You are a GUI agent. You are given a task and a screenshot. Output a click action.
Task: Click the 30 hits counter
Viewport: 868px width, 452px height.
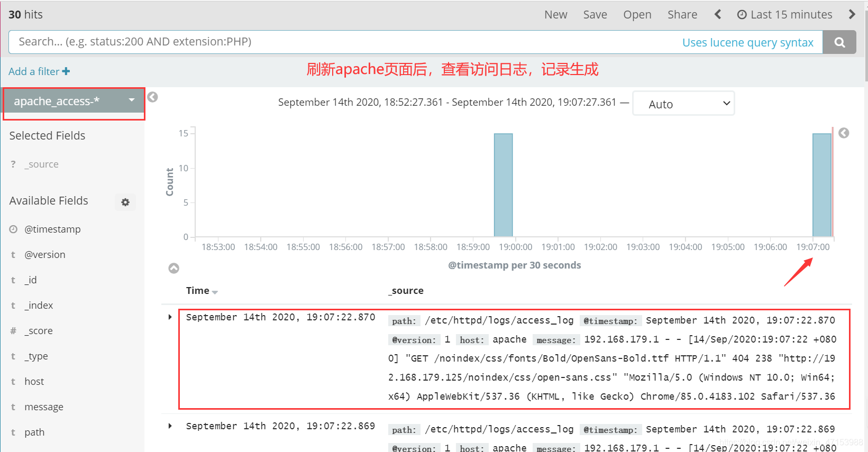tap(25, 15)
